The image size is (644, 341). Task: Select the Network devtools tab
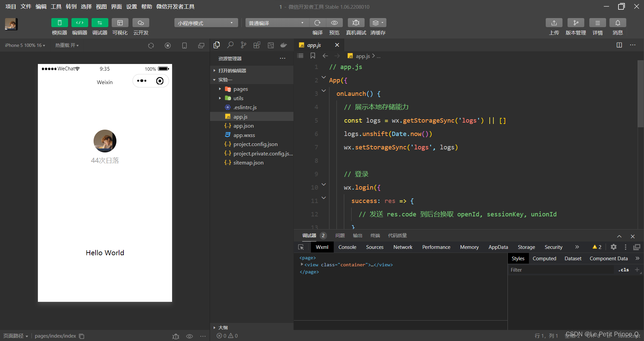click(403, 247)
